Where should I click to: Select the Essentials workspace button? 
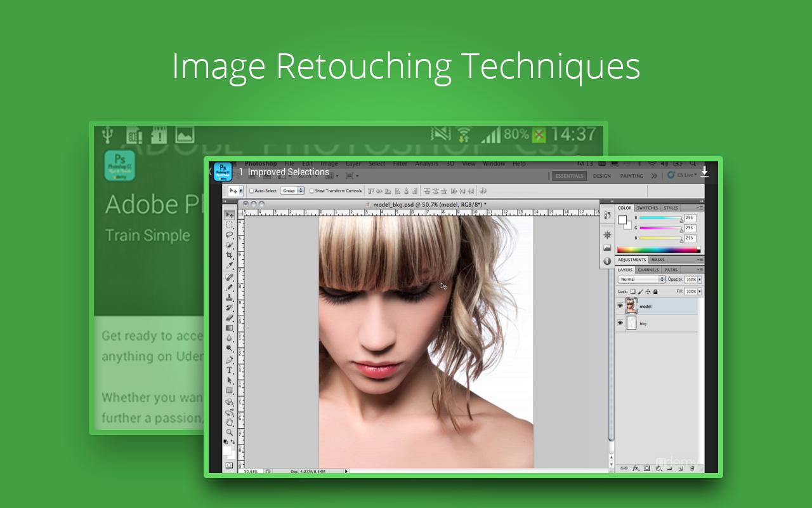(570, 176)
